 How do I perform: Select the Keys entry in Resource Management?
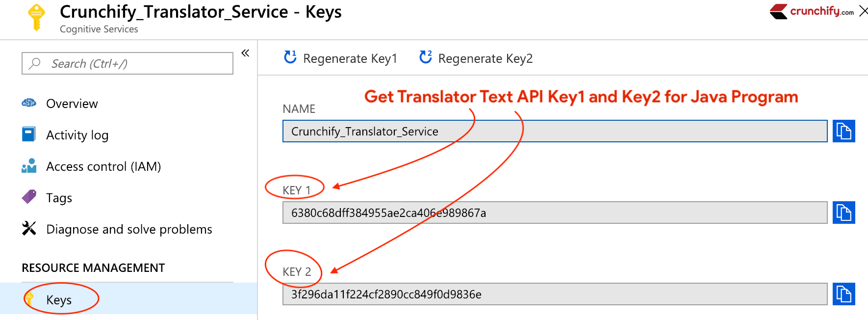(58, 299)
